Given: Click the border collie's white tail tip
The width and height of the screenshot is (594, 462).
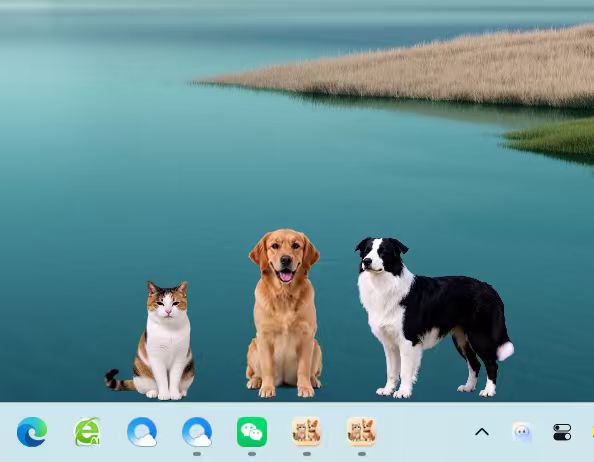Looking at the screenshot, I should [505, 351].
